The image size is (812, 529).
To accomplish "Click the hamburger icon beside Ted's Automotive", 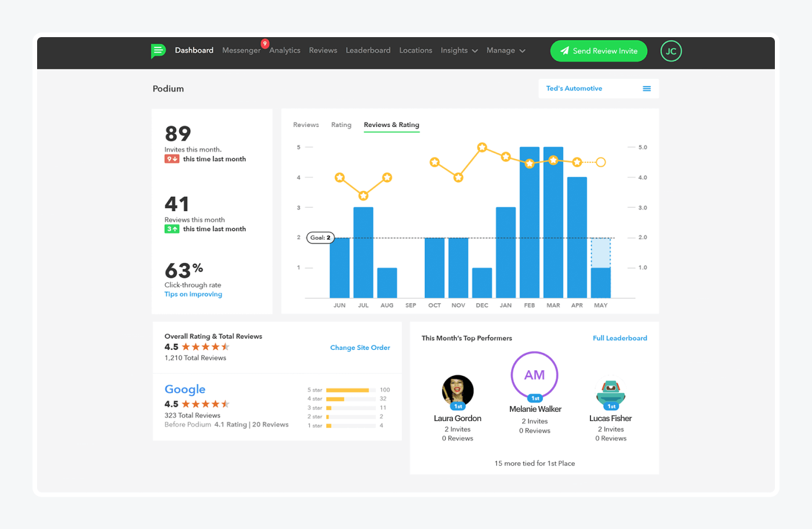I will click(x=647, y=88).
